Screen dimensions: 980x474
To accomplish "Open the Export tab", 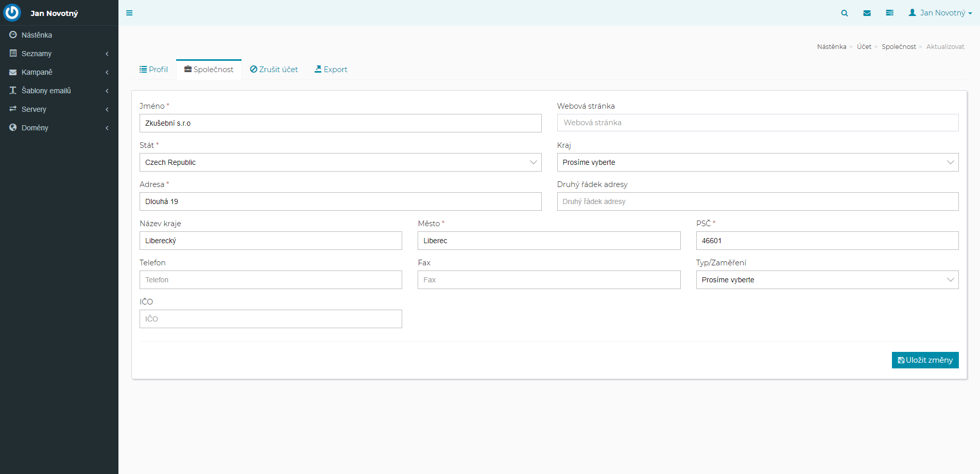I will 331,69.
